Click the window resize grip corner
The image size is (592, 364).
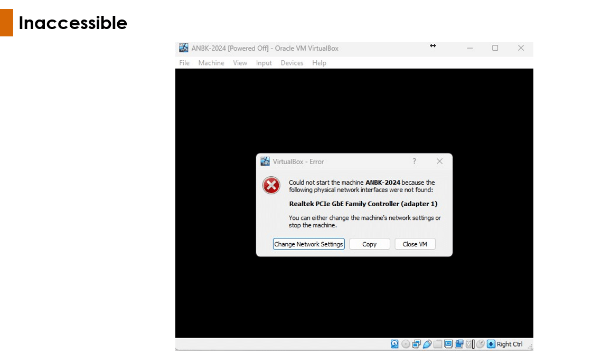(x=530, y=347)
